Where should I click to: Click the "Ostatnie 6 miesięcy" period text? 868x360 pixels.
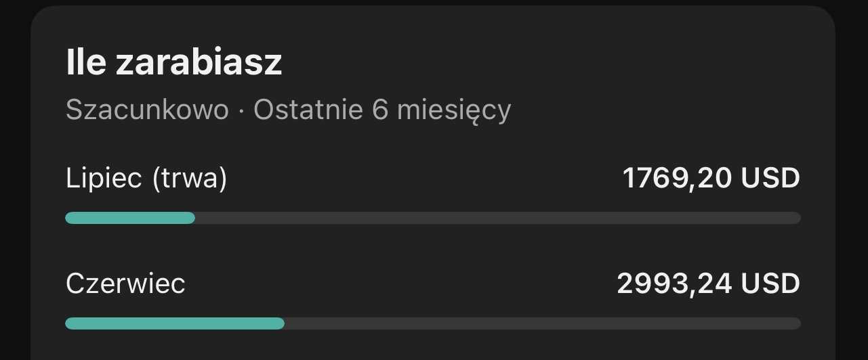[x=382, y=110]
